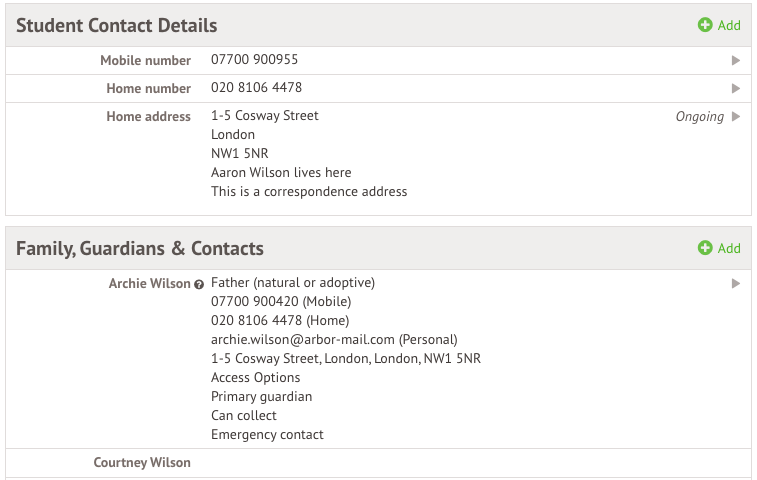757x480 pixels.
Task: Click archie.wilson@arbor-mail.com email address
Action: coord(303,339)
